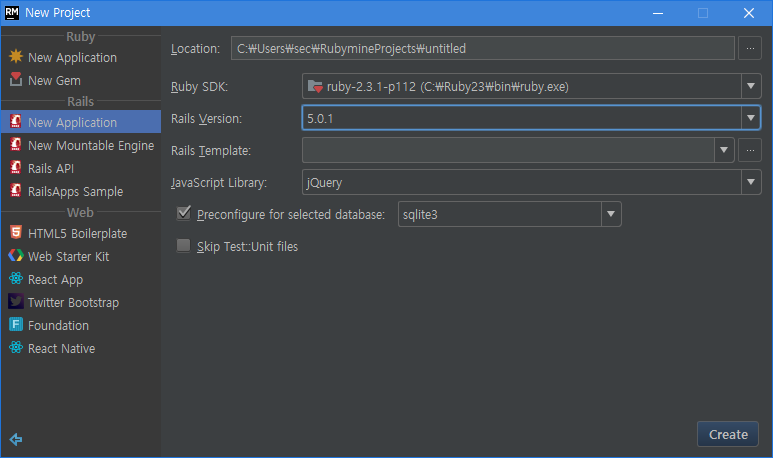Image resolution: width=773 pixels, height=458 pixels.
Task: Click the React App atom icon
Action: [x=16, y=279]
